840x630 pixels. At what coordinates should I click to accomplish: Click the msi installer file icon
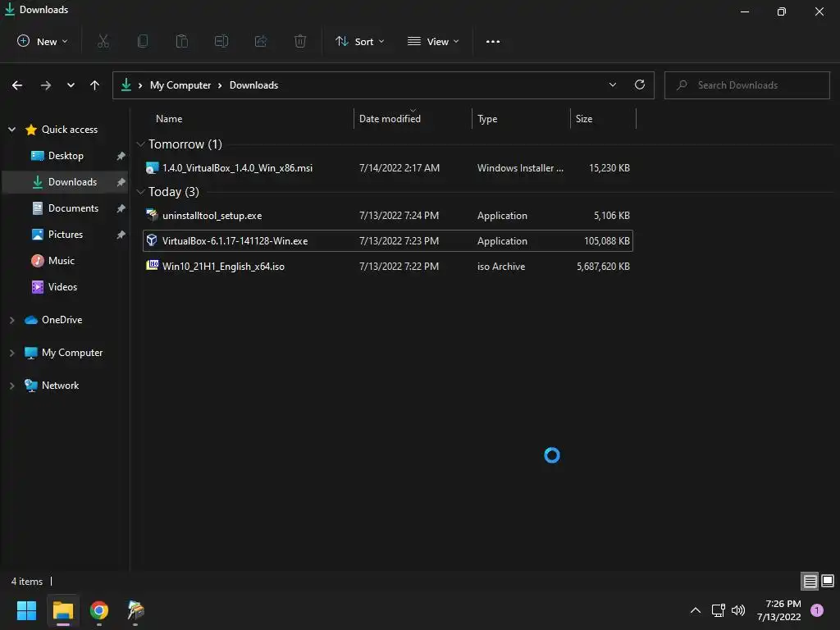click(x=152, y=167)
